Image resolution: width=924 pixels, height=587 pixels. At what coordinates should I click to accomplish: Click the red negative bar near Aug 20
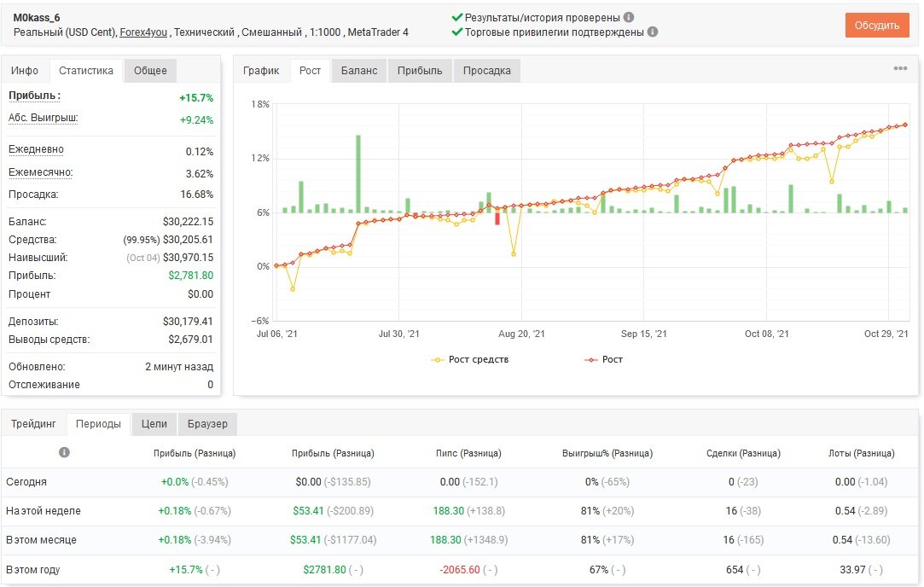click(497, 218)
